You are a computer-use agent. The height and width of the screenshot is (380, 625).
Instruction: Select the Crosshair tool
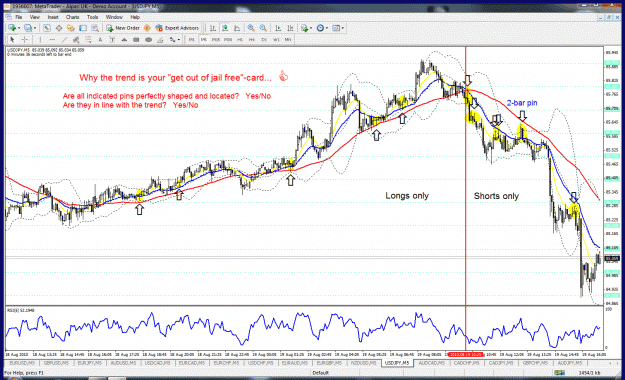(x=25, y=39)
